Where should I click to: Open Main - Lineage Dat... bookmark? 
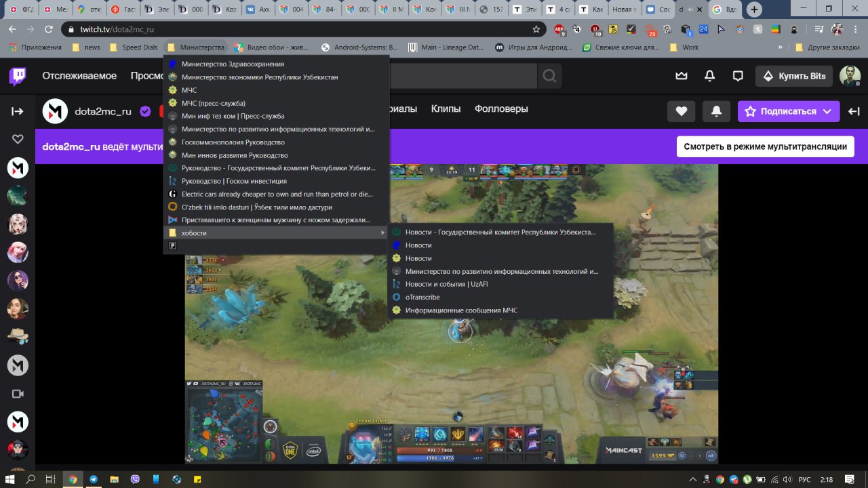(x=446, y=47)
